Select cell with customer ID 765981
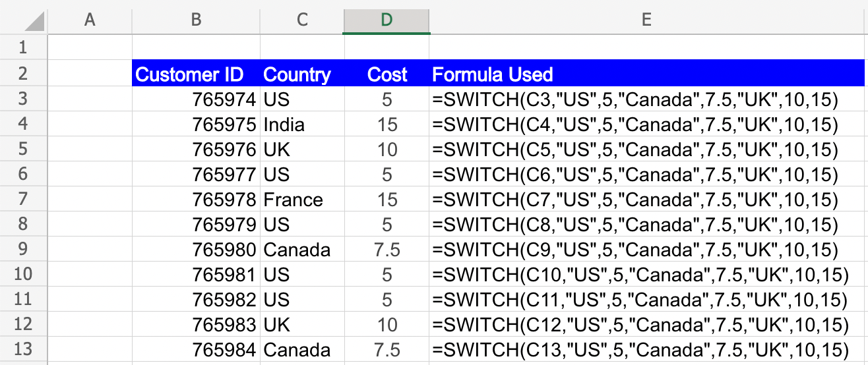The width and height of the screenshot is (868, 365). pos(196,274)
